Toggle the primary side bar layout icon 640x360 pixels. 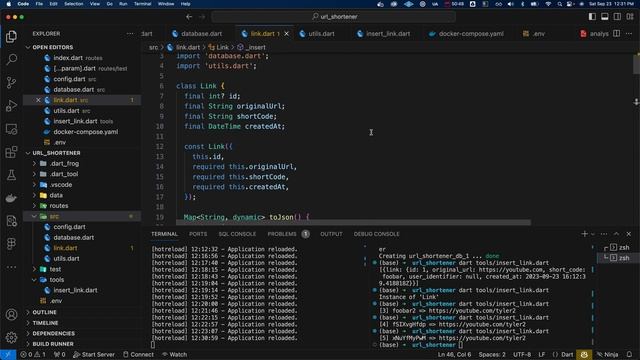592,17
